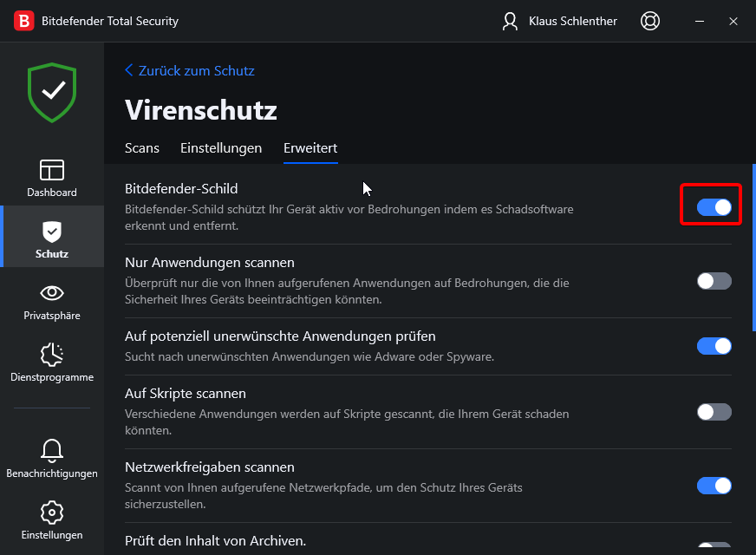
Task: Click the Bitdefender B logo
Action: 24,21
